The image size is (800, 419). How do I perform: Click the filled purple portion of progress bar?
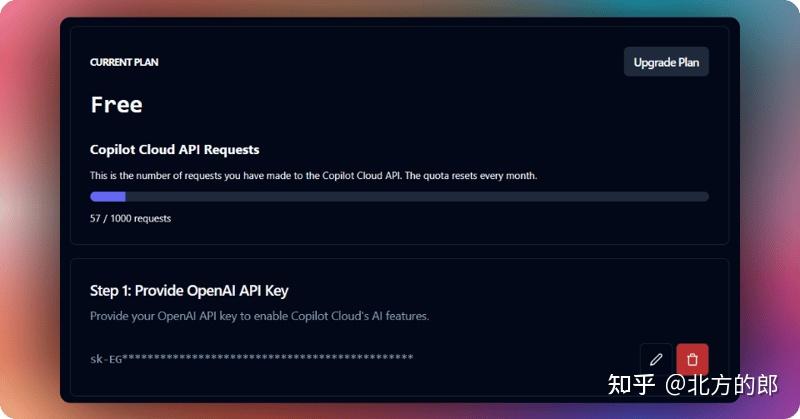coord(107,197)
